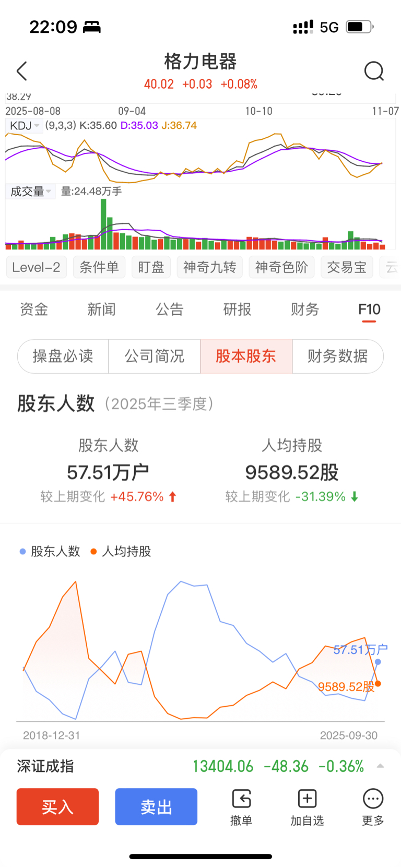Tap the tallest green volume bar
Viewport: 401px width, 868px height.
coord(103,224)
